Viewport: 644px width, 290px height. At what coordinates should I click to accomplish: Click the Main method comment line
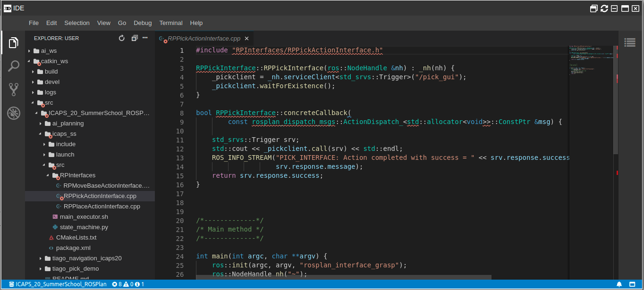230,230
